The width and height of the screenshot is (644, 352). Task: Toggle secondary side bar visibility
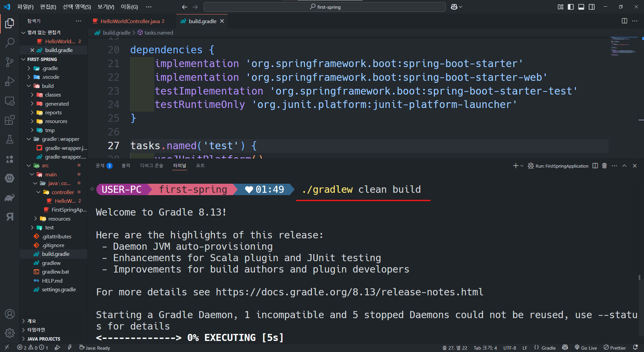(x=592, y=7)
